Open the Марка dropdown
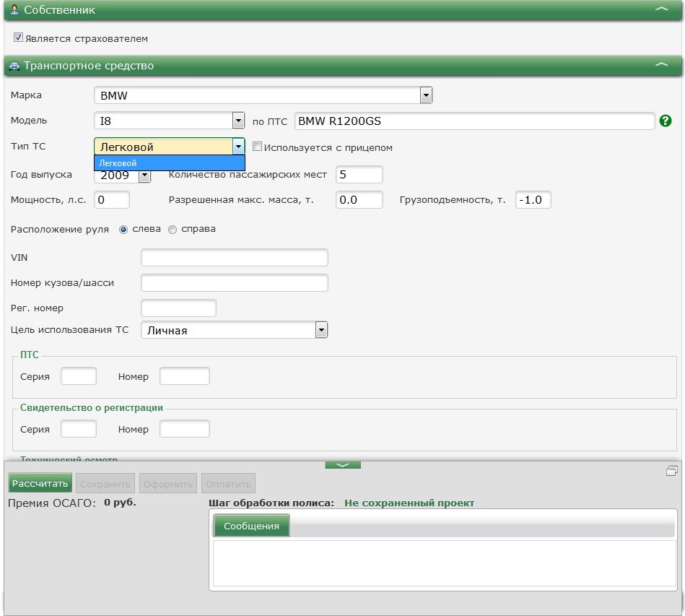This screenshot has height=616, width=685. [426, 95]
